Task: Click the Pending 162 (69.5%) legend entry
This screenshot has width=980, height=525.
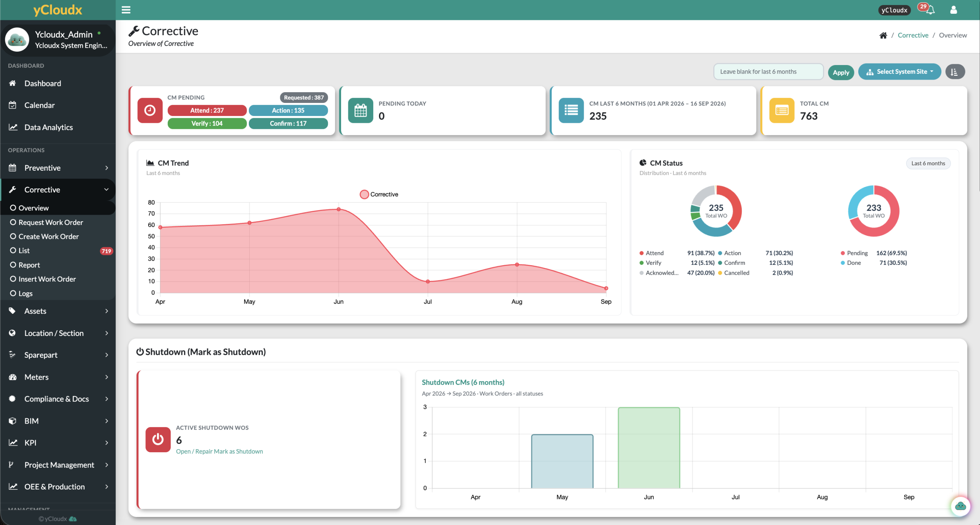Action: click(x=874, y=253)
